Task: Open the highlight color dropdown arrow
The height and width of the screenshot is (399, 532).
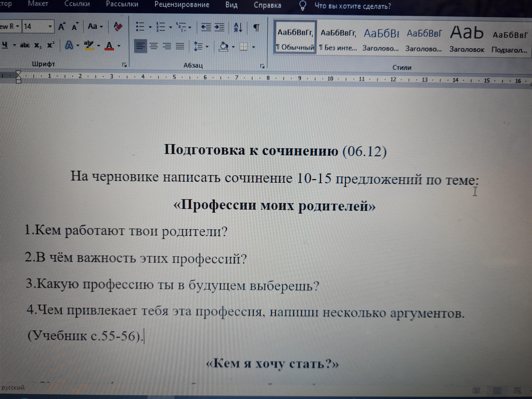Action: tap(98, 46)
